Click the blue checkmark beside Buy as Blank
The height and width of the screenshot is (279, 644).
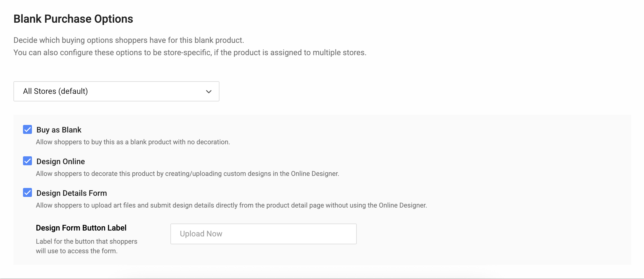[27, 129]
